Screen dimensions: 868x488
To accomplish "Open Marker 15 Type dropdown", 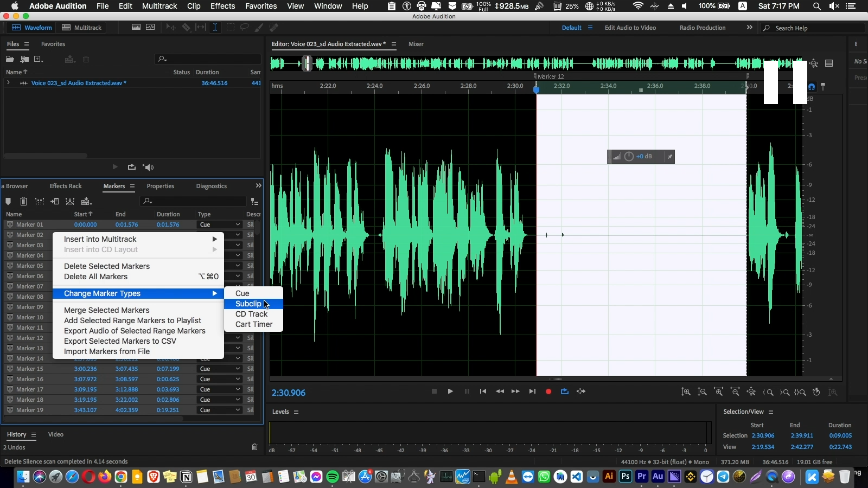I will [x=220, y=369].
